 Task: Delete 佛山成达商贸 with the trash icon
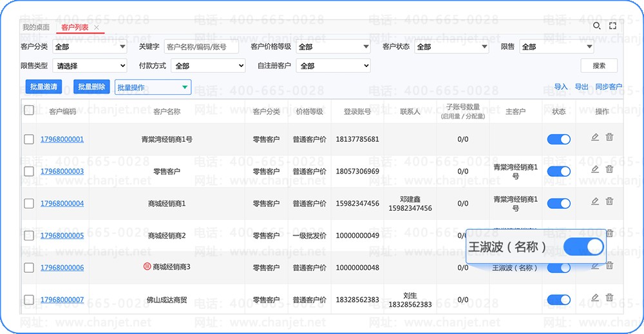pos(609,297)
